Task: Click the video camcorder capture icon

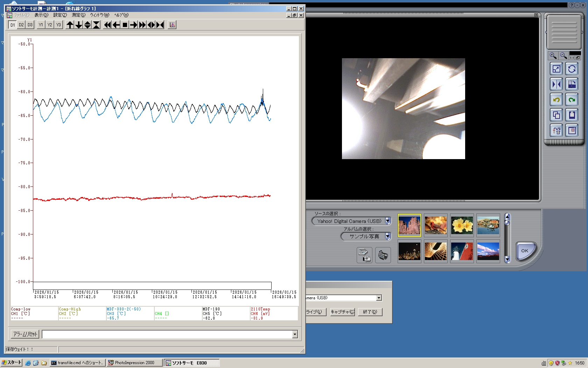Action: coord(383,255)
